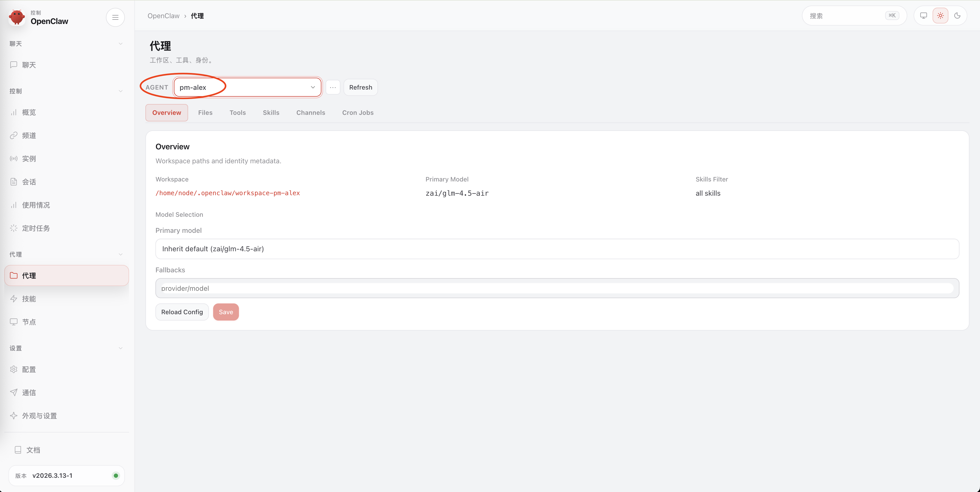Enable dark theme moon toggle
Image resolution: width=980 pixels, height=492 pixels.
[x=957, y=16]
